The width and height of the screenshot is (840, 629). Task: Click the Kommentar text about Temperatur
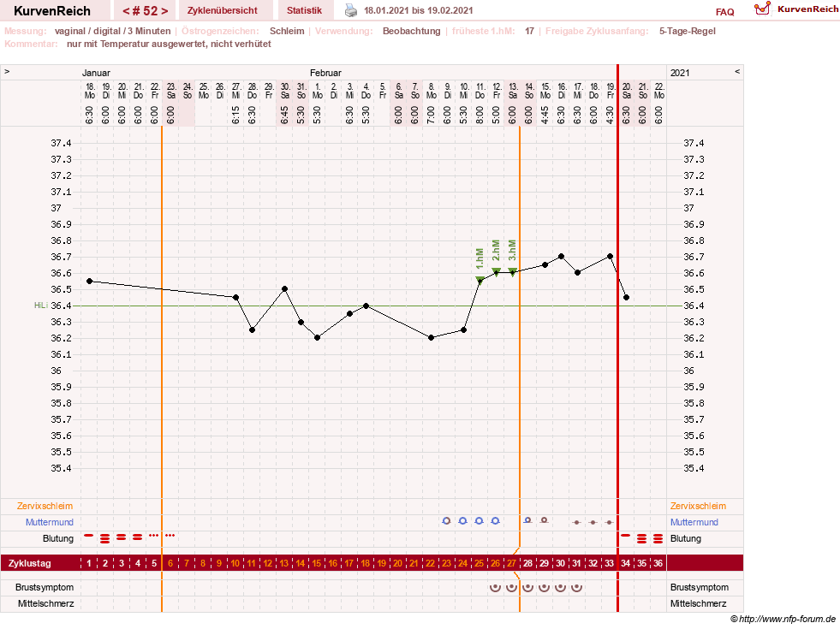pyautogui.click(x=169, y=44)
